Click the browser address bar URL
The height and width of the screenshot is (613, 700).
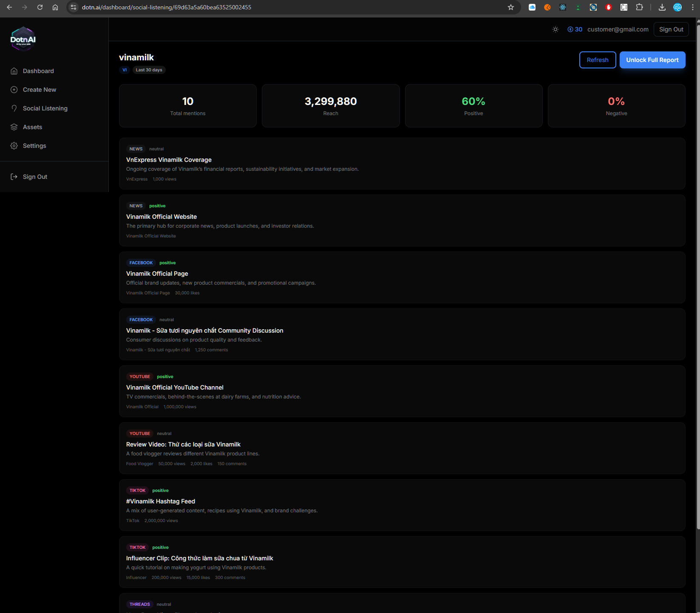pos(166,7)
